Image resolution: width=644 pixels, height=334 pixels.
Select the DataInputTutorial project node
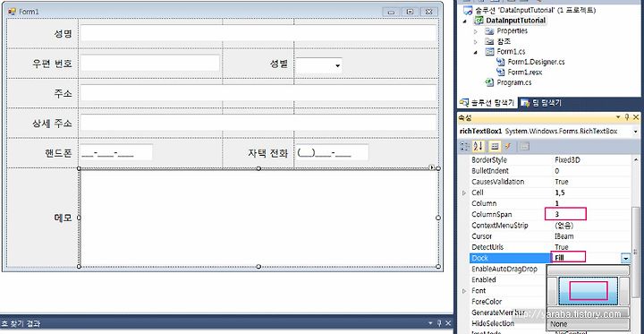[515, 21]
